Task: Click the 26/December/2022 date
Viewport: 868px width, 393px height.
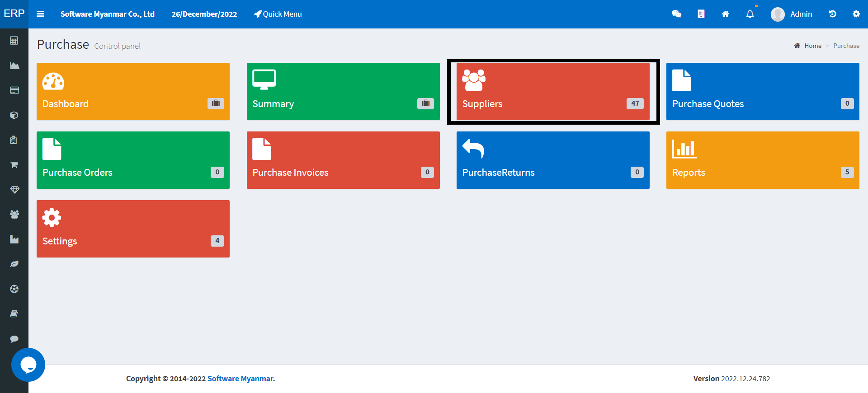Action: [x=204, y=14]
